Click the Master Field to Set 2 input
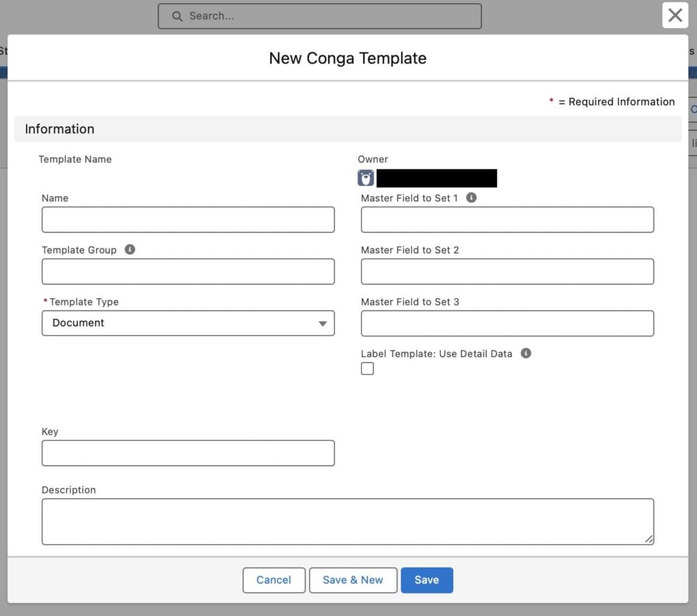The width and height of the screenshot is (697, 616). 507,272
